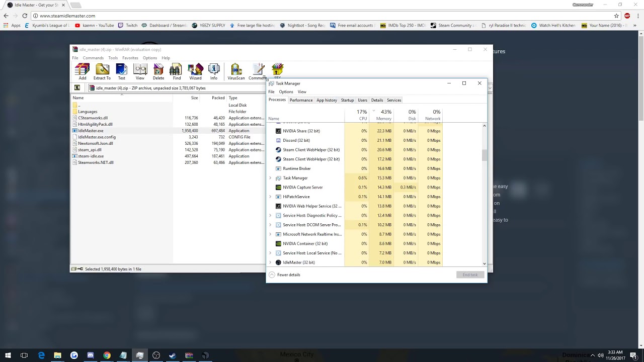Open the View menu in Task Manager
Screen dimensions: 644x362
302,92
